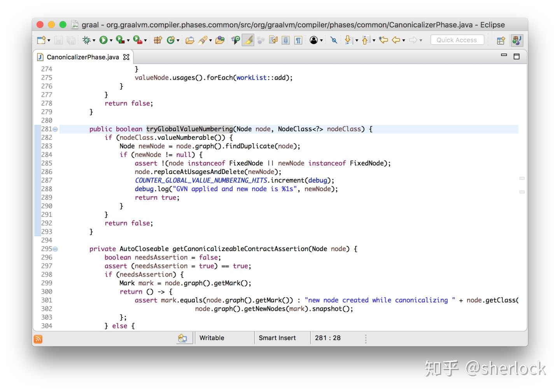Run the program with green play icon
Image resolution: width=560 pixels, height=392 pixels.
point(103,40)
